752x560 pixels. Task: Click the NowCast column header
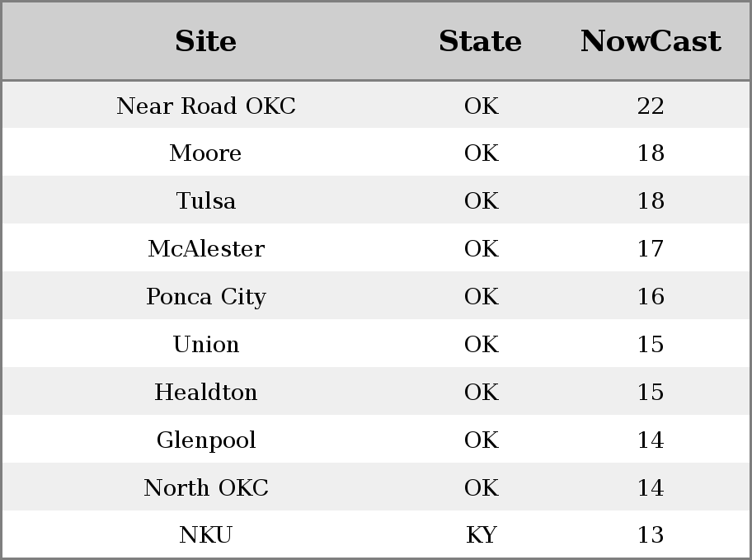(651, 41)
